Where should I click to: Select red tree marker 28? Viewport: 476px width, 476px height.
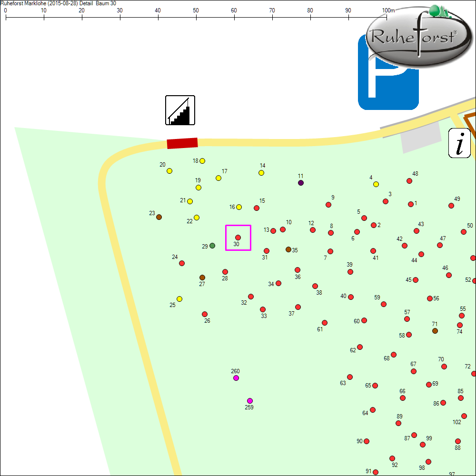[225, 272]
